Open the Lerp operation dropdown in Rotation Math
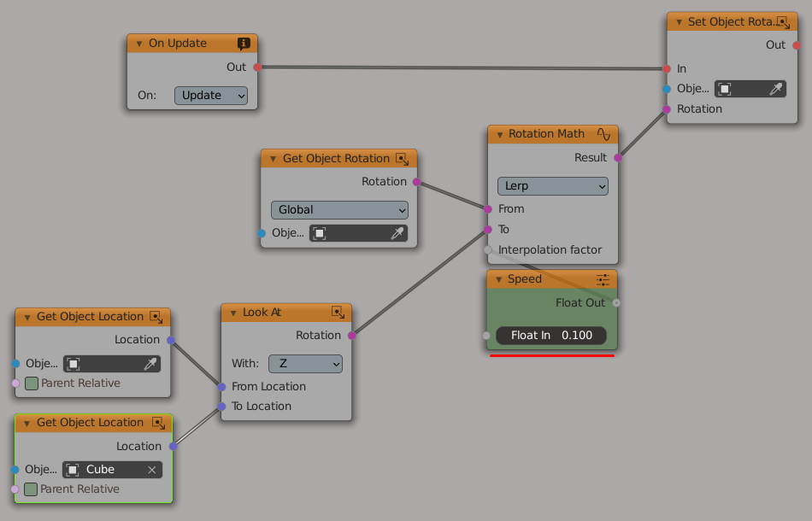 [x=552, y=185]
